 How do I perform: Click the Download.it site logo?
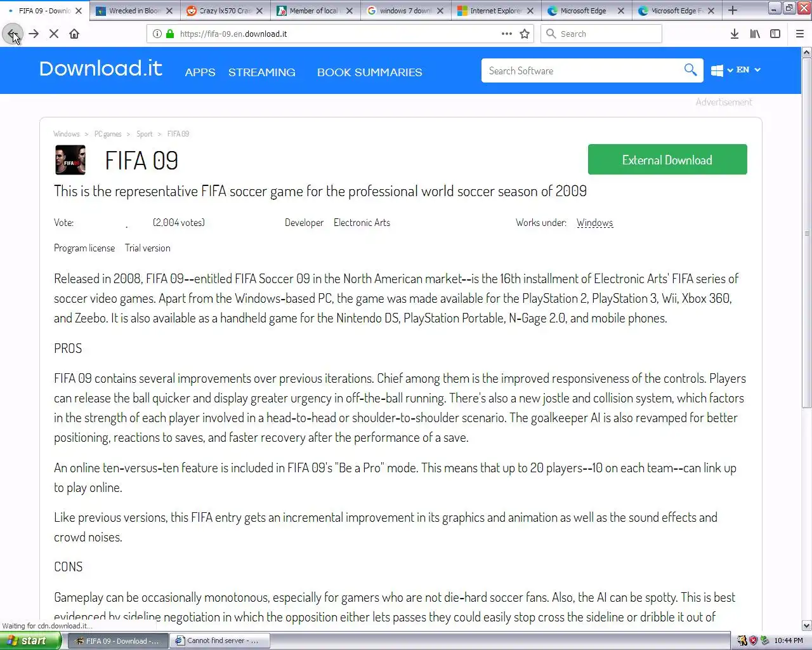(x=101, y=69)
